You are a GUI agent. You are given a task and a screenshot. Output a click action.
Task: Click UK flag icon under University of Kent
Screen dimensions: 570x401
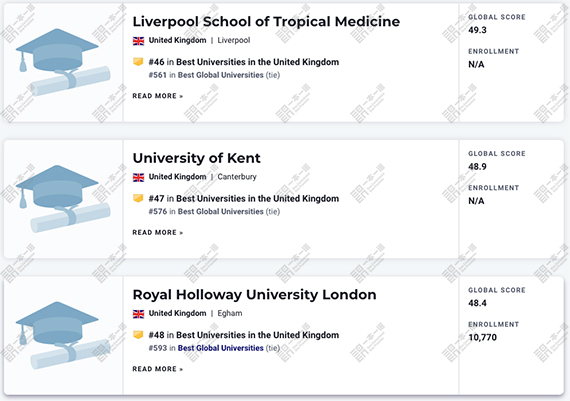(139, 177)
